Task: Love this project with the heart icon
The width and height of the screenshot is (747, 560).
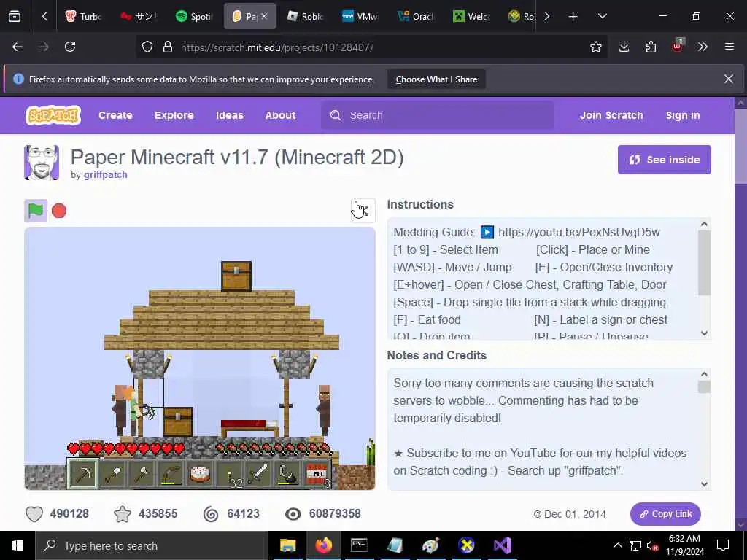Action: pos(34,514)
